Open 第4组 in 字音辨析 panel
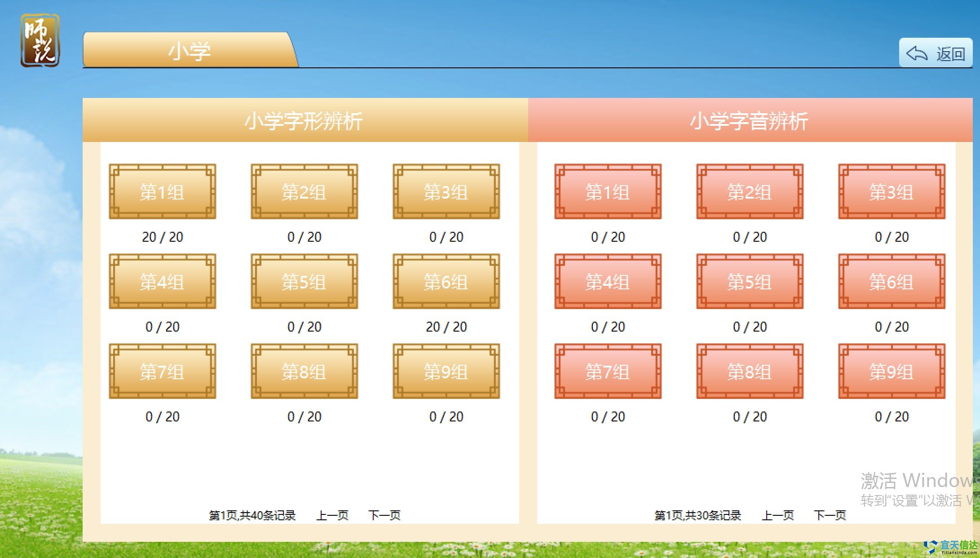980x558 pixels. point(608,282)
